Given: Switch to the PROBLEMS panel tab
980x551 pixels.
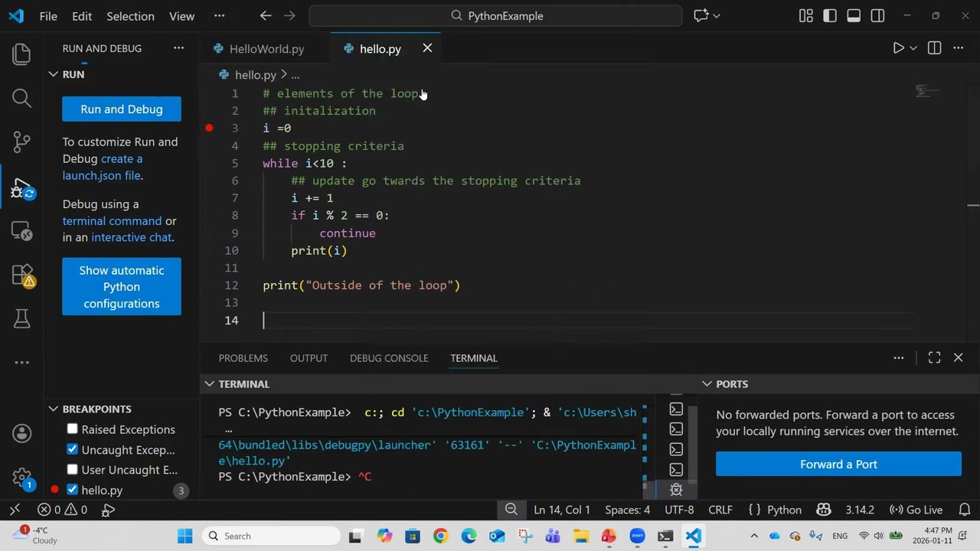Looking at the screenshot, I should 243,357.
